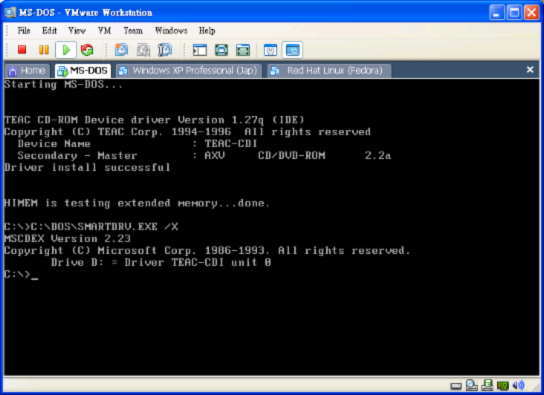Close the VMware Workstation window

click(x=532, y=13)
